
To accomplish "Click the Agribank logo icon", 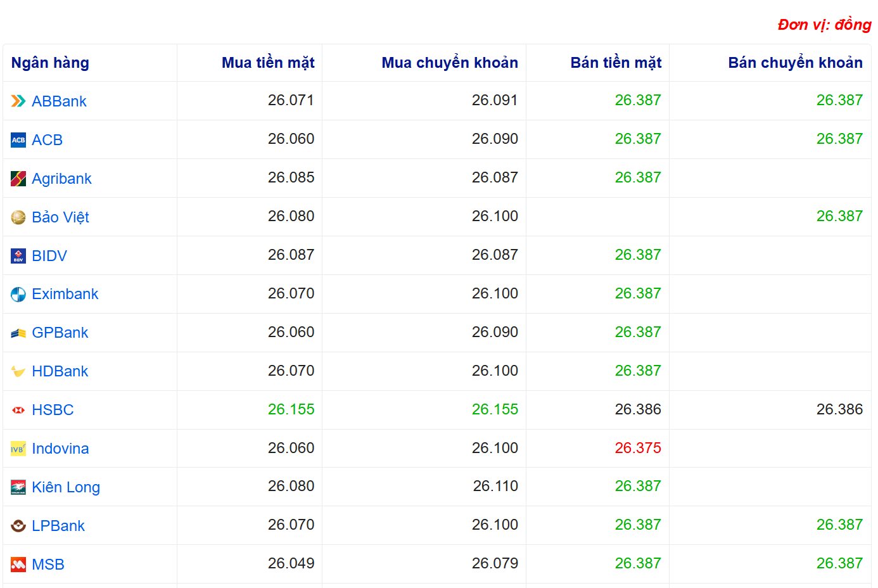I will (18, 179).
